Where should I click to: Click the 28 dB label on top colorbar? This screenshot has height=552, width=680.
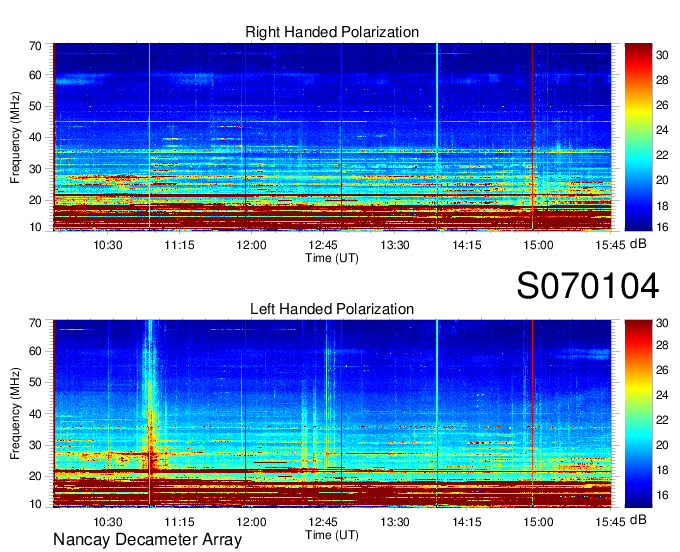(x=662, y=80)
